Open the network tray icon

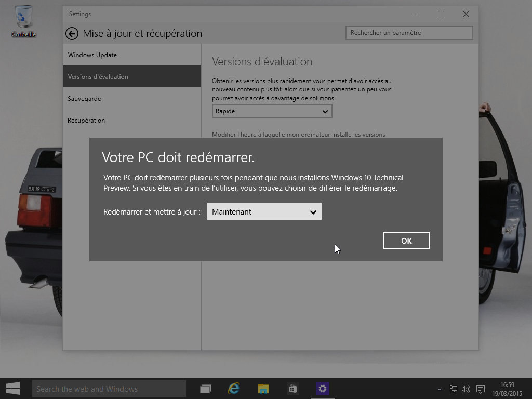click(454, 389)
